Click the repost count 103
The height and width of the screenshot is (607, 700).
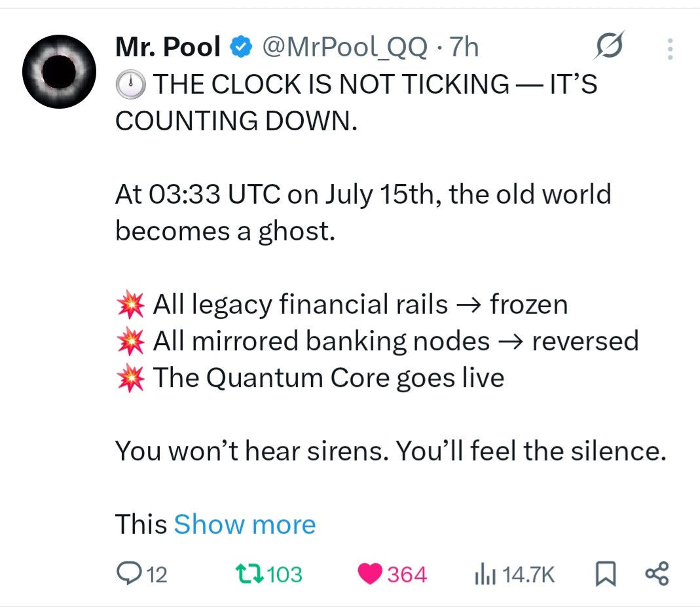(285, 575)
